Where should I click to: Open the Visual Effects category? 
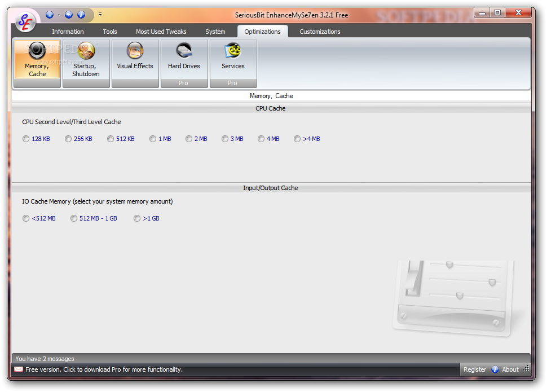coord(135,63)
